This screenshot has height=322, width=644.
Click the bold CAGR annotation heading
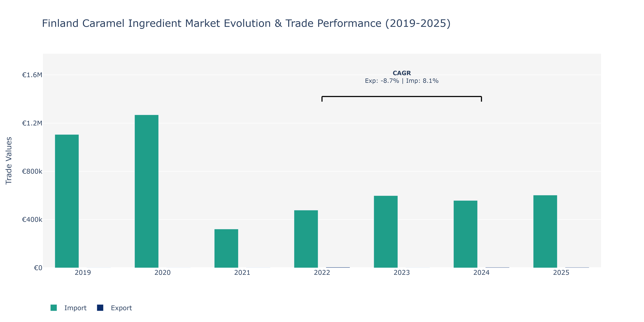[x=402, y=73]
